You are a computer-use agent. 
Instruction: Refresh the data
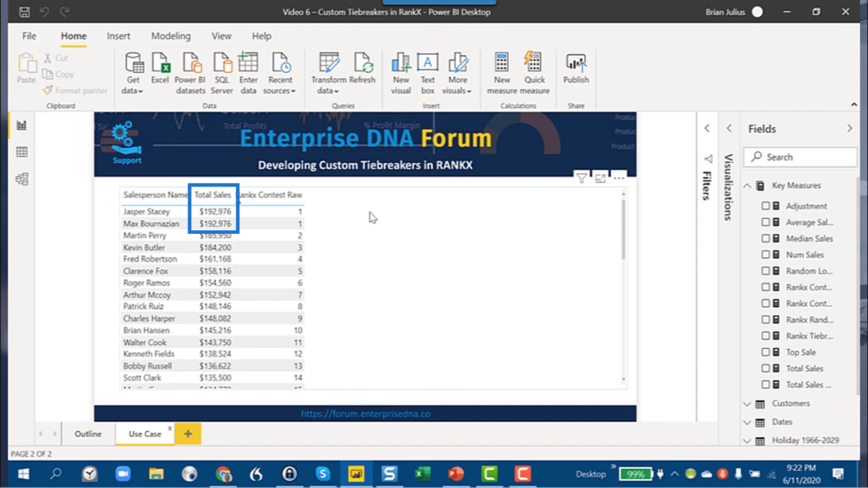click(x=362, y=68)
